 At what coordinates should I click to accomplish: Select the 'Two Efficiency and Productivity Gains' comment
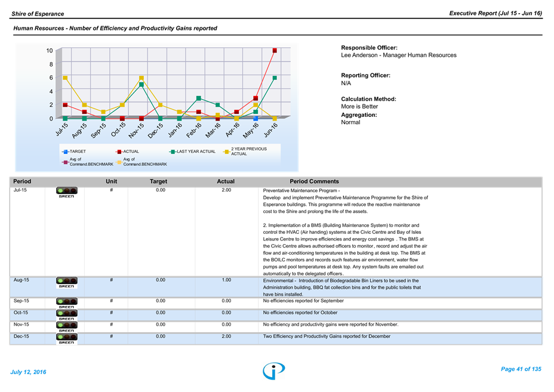point(327,336)
